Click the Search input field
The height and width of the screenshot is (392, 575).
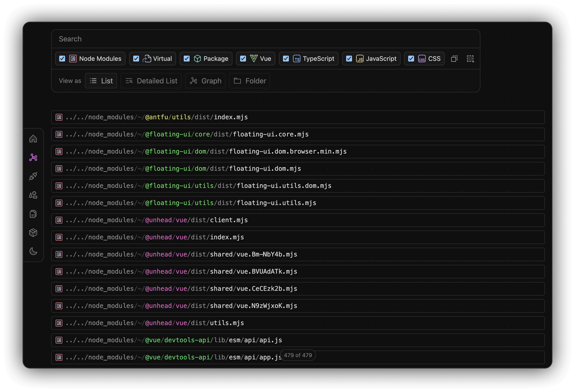266,39
